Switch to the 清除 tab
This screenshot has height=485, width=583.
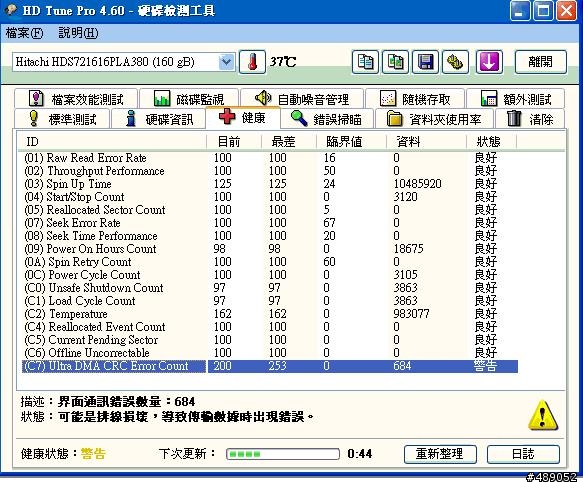click(529, 119)
